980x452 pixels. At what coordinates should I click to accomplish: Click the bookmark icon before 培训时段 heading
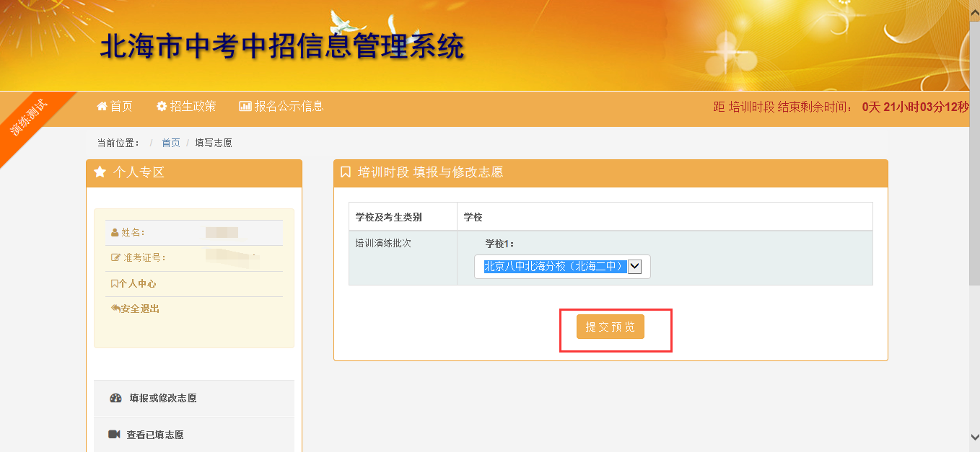pyautogui.click(x=346, y=172)
